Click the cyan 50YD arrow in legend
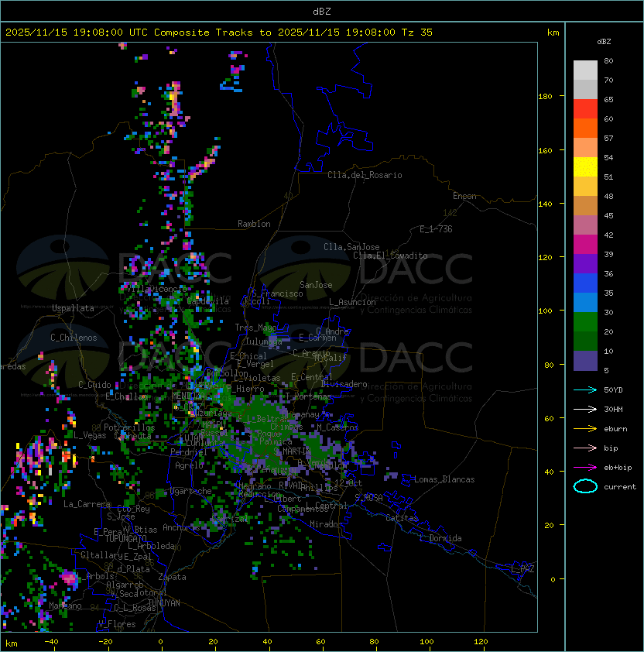644x652 pixels. pyautogui.click(x=585, y=389)
